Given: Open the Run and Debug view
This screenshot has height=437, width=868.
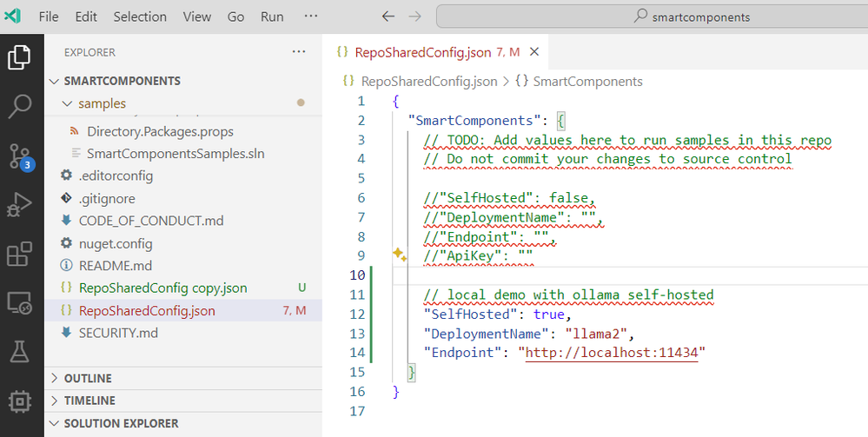Looking at the screenshot, I should (20, 206).
